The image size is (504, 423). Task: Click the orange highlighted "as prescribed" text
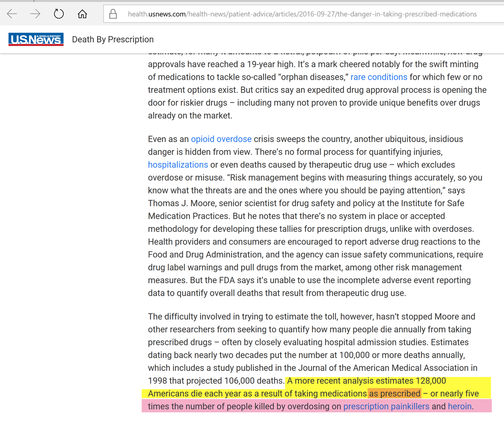(x=394, y=394)
